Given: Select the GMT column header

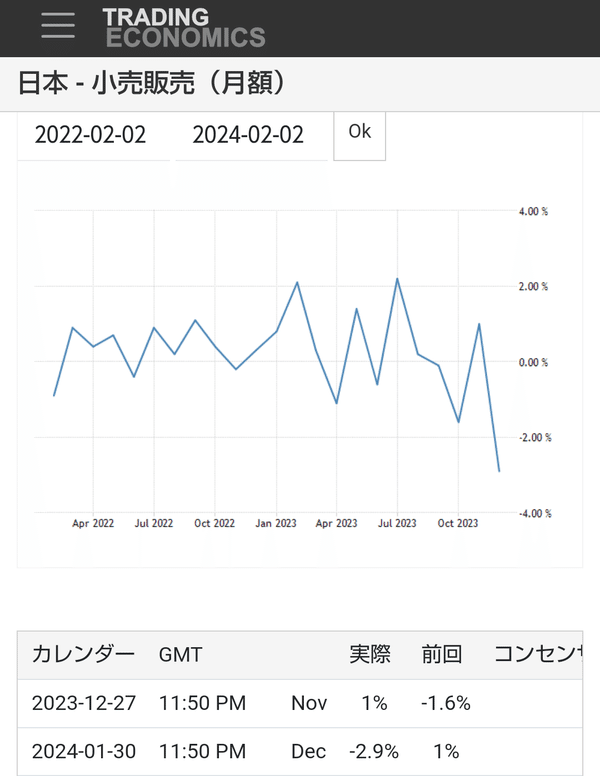Looking at the screenshot, I should pos(181,655).
